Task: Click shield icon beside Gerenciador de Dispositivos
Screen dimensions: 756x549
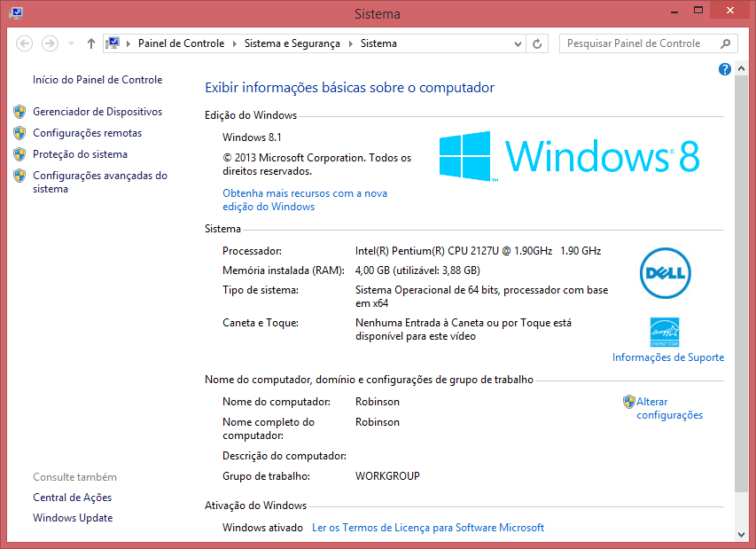Action: (x=19, y=112)
